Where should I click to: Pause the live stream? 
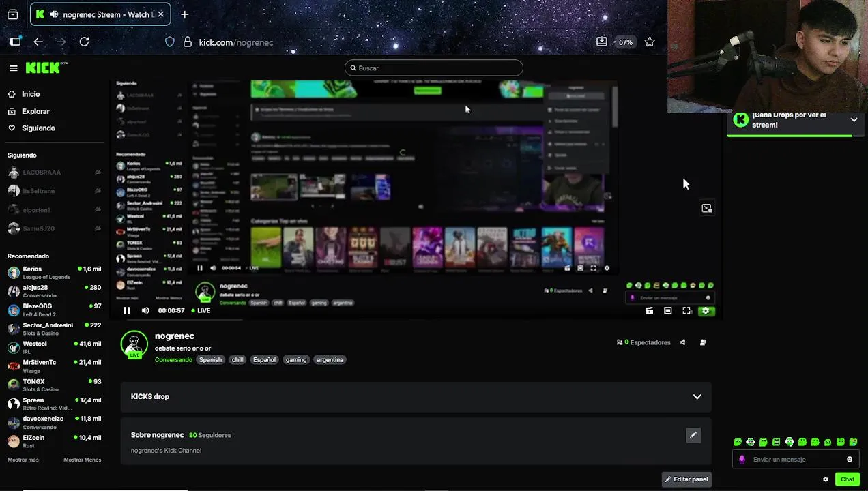click(x=126, y=310)
